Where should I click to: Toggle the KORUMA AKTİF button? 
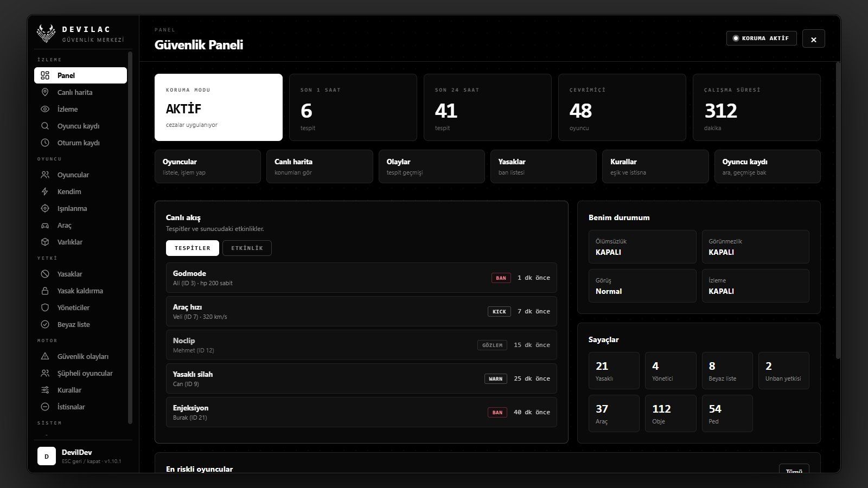[x=762, y=38]
